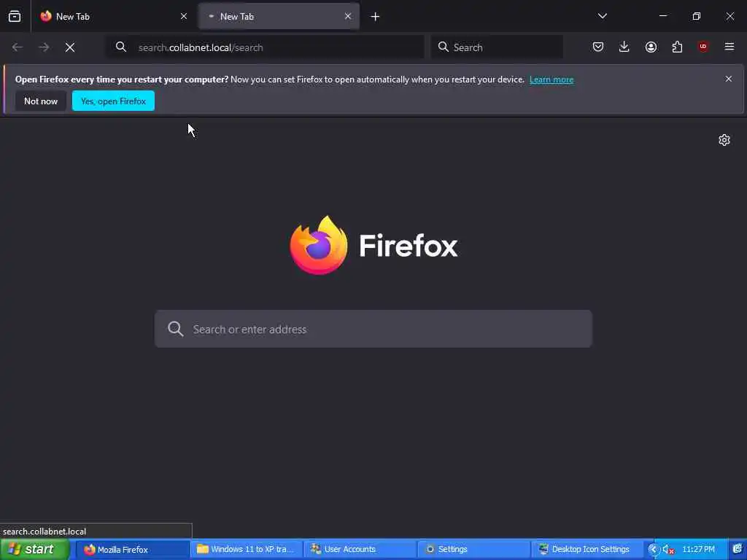This screenshot has width=747, height=560.
Task: Dismiss the startup notification bar
Action: coord(729,79)
